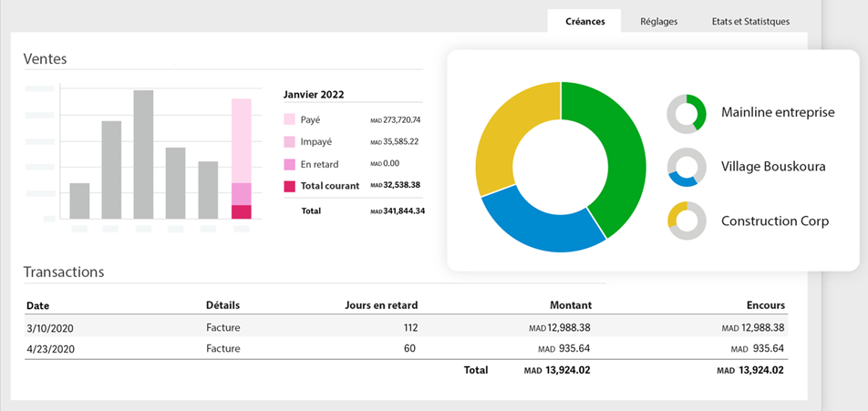
Task: Click the Total courant legend color swatch
Action: 289,186
